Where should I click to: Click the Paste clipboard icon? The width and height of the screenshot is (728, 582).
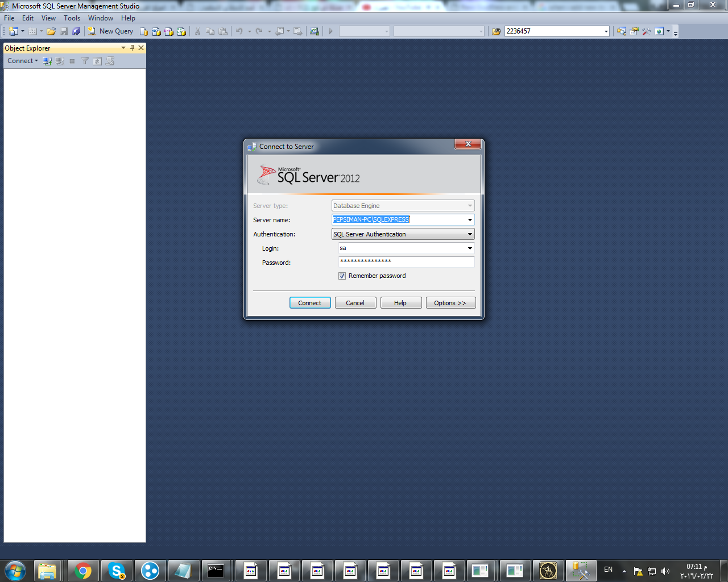pyautogui.click(x=223, y=31)
